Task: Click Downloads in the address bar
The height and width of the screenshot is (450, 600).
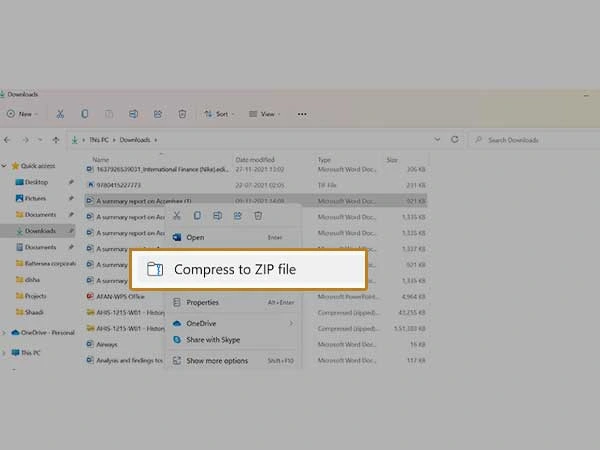Action: 135,140
